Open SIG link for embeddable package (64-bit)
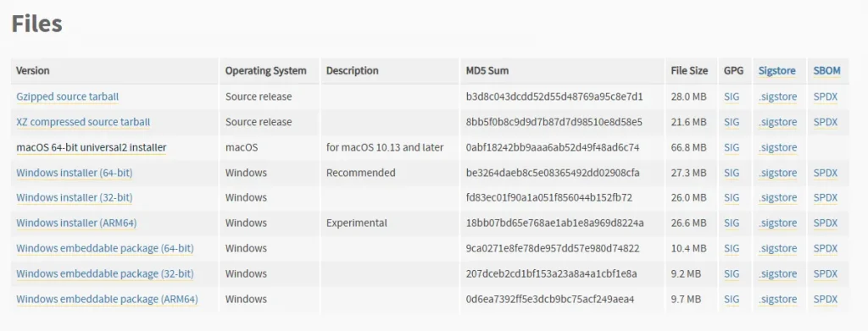868x331 pixels. pyautogui.click(x=732, y=249)
